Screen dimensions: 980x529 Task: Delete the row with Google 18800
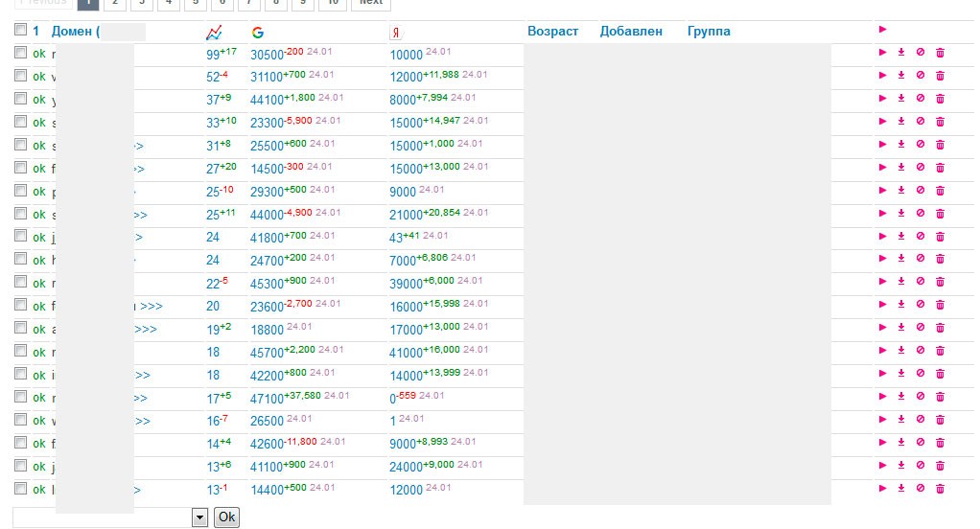coord(940,327)
